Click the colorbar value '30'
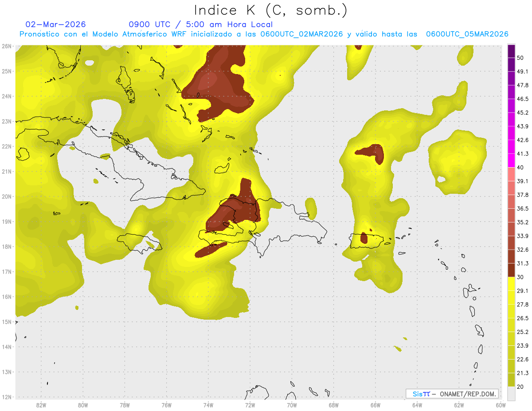532x411 pixels. pyautogui.click(x=520, y=277)
